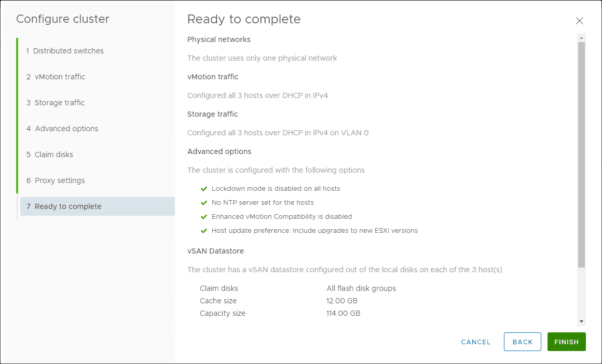Click the vertical scrollbar thumb
The height and width of the screenshot is (364, 602).
pos(581,156)
